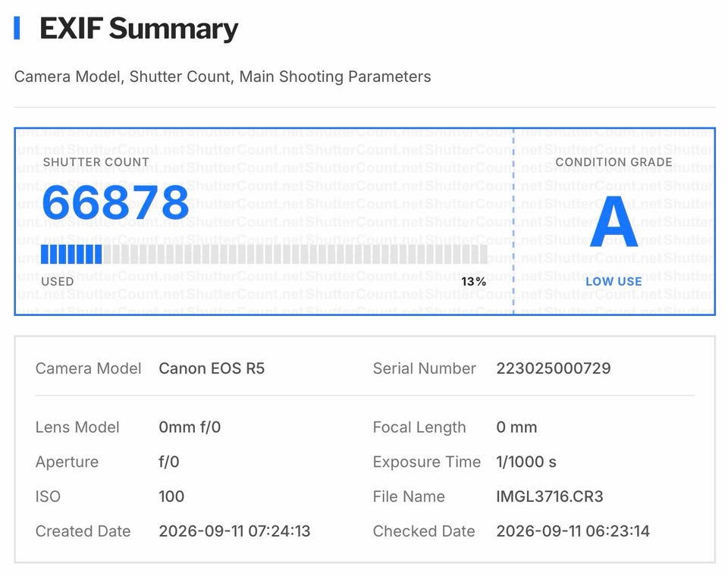The height and width of the screenshot is (576, 728).
Task: Select the aperture value f/0
Action: click(169, 462)
